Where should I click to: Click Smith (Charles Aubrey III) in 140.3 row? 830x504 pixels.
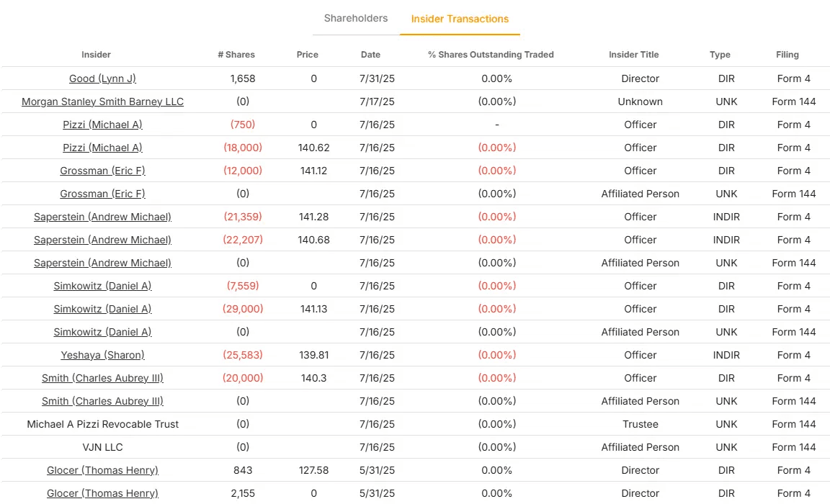pyautogui.click(x=102, y=378)
